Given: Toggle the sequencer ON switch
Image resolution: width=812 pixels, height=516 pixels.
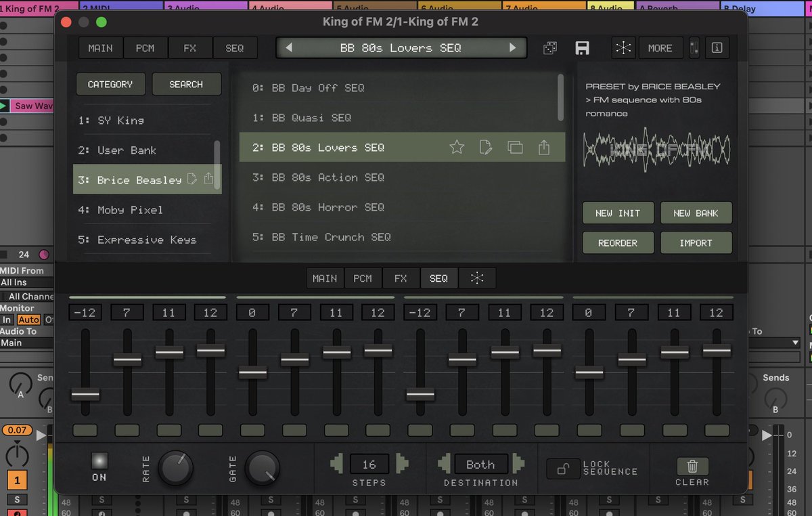Looking at the screenshot, I should point(99,460).
